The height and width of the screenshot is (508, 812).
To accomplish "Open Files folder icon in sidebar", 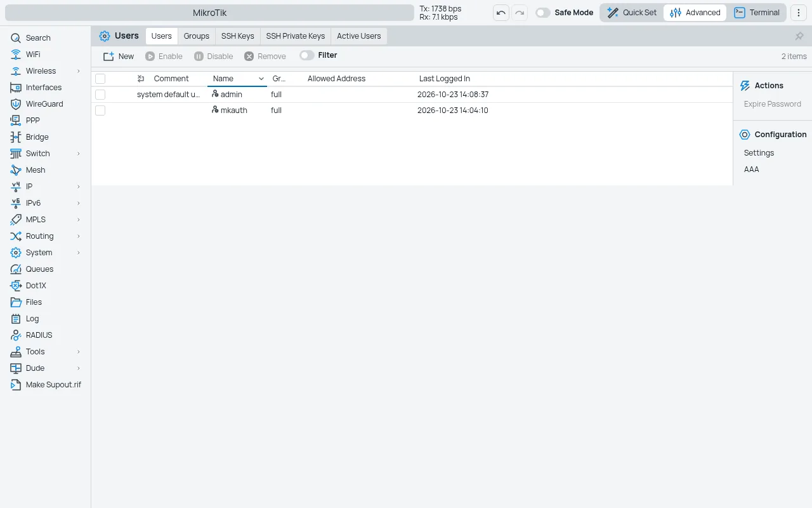I will [16, 302].
